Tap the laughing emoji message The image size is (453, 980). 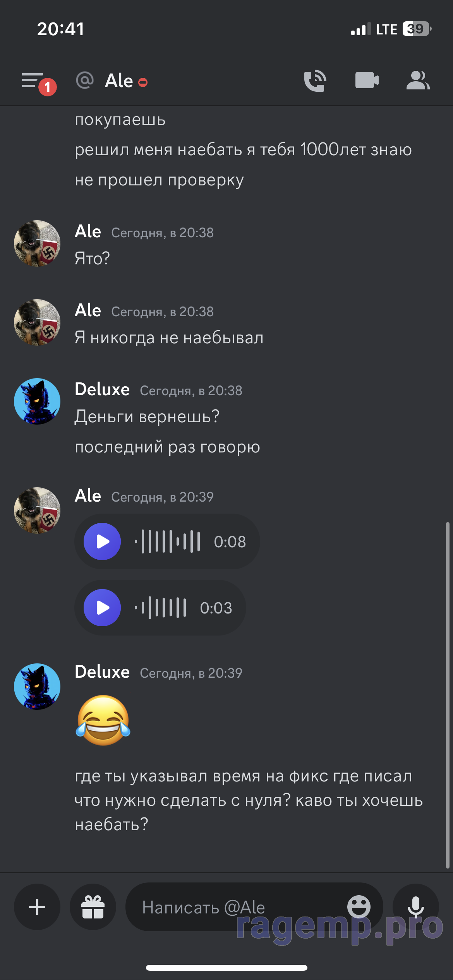tap(103, 720)
